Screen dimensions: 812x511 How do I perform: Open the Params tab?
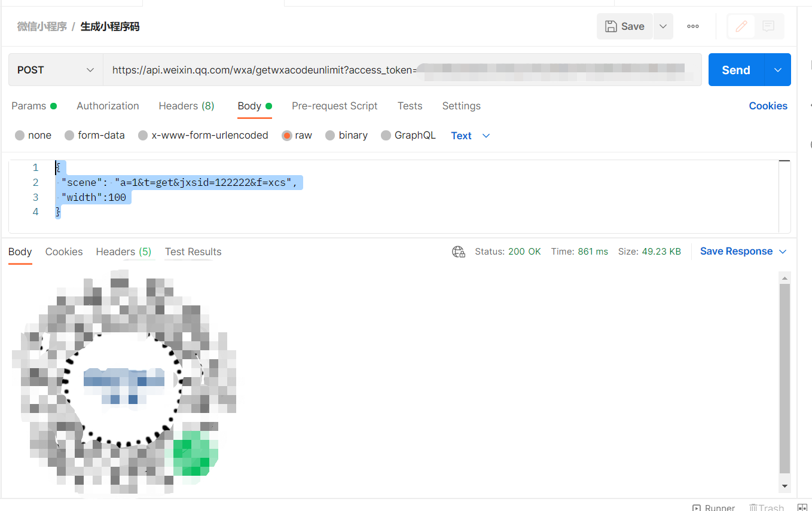tap(34, 106)
